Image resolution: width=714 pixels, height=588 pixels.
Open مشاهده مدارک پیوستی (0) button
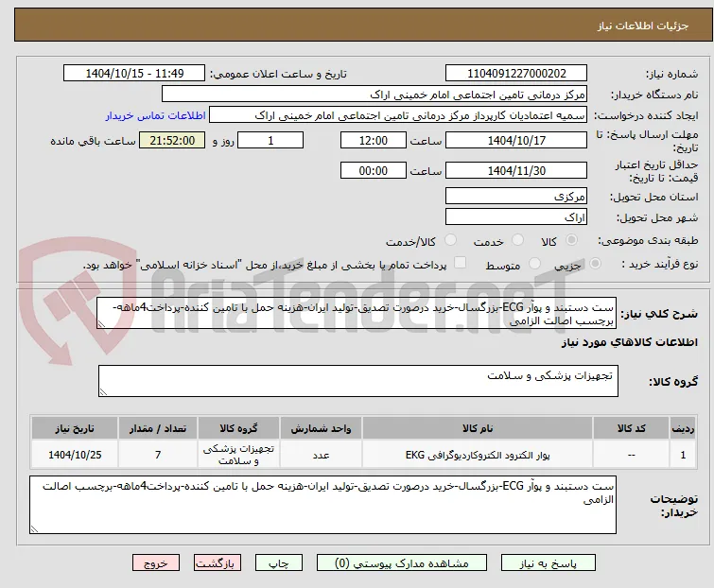pos(402,563)
